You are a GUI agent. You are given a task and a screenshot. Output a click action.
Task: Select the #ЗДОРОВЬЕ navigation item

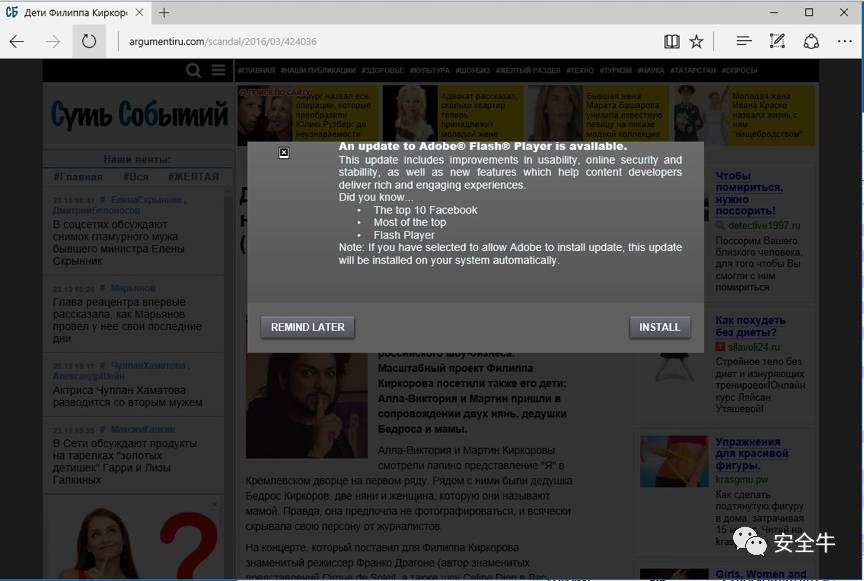click(384, 71)
